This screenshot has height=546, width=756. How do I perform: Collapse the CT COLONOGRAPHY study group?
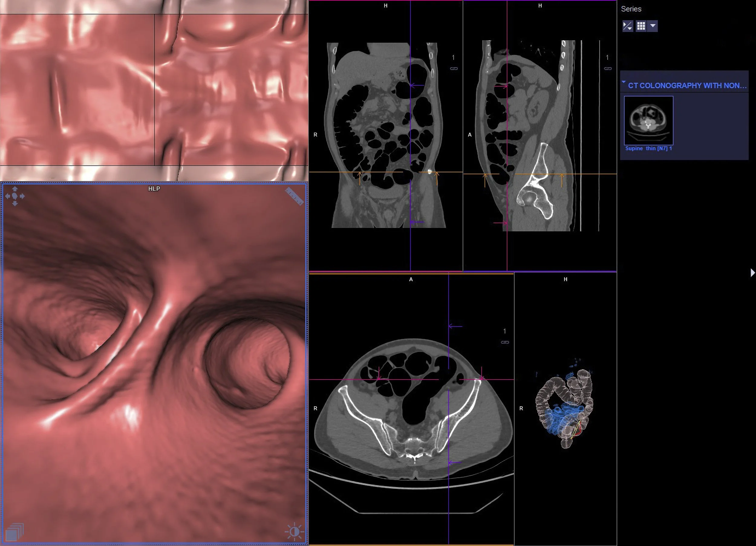(624, 82)
